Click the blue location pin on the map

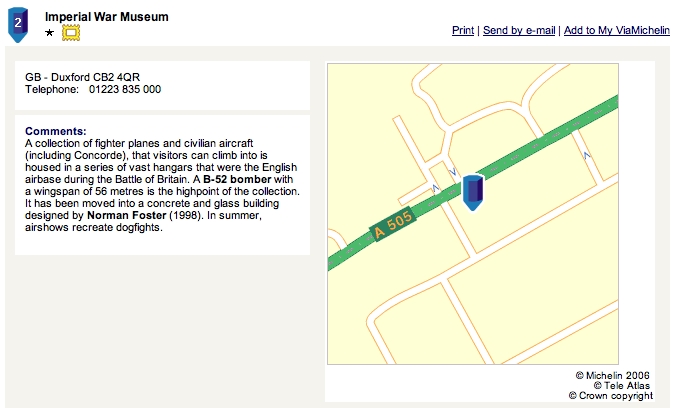(473, 192)
